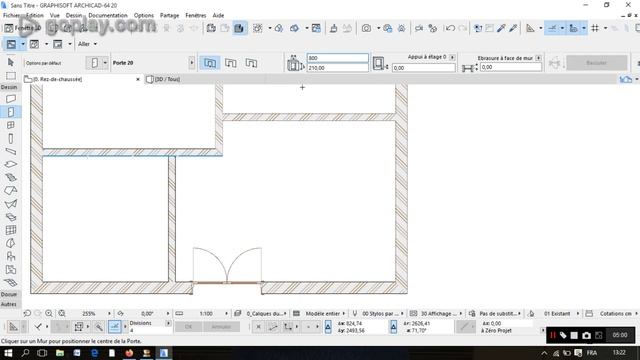Select the Wall tool in toolbox

[x=11, y=99]
